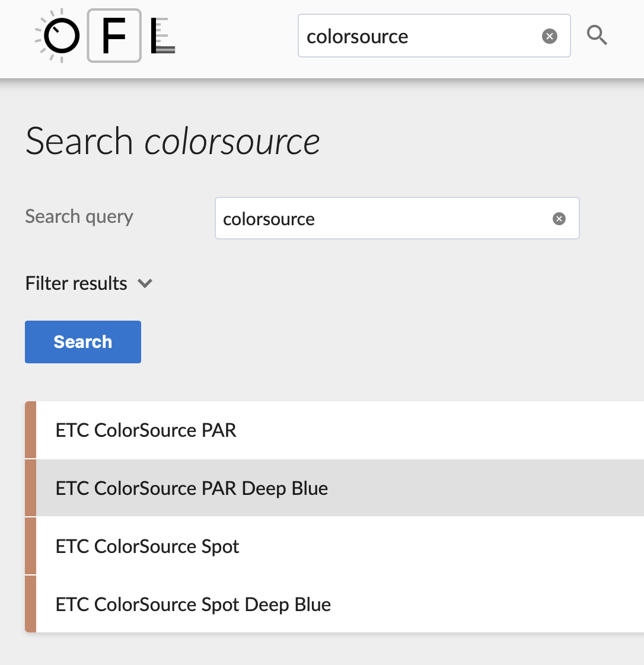Click the L fader icon in the logo
This screenshot has height=665, width=644.
(x=162, y=36)
